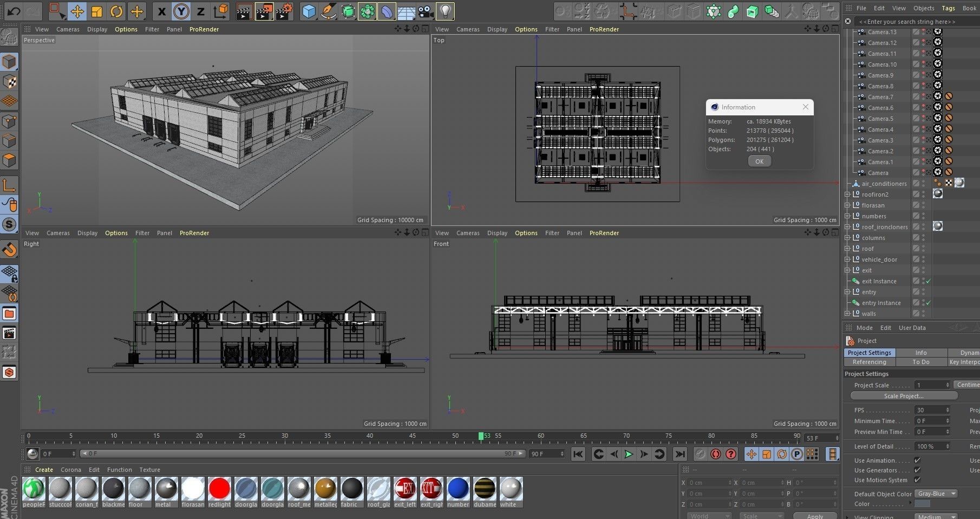The image size is (980, 519).
Task: Expand the walls object
Action: click(847, 314)
